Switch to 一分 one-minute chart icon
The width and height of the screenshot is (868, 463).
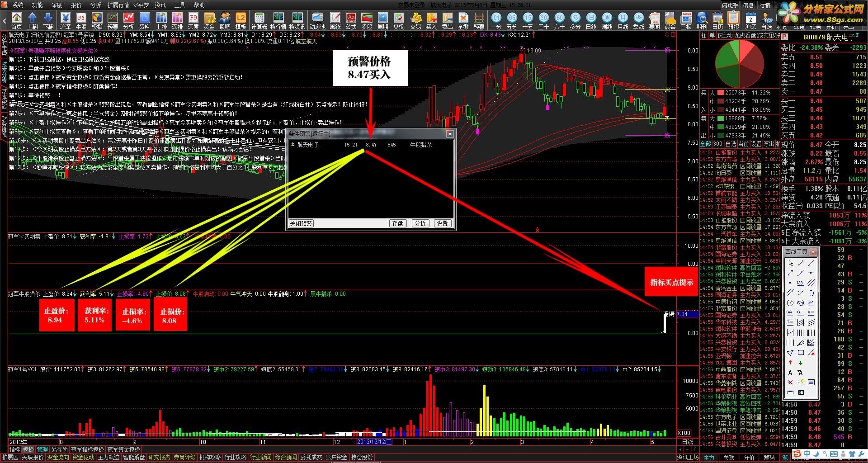(496, 20)
